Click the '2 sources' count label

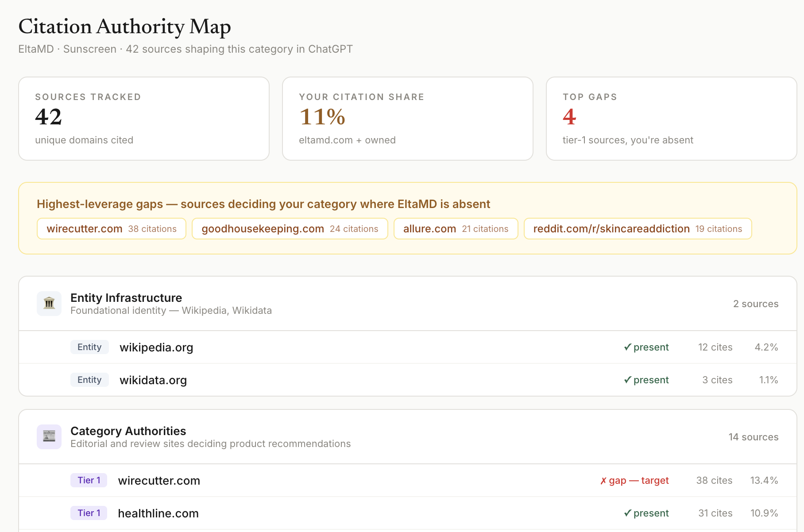coord(756,304)
